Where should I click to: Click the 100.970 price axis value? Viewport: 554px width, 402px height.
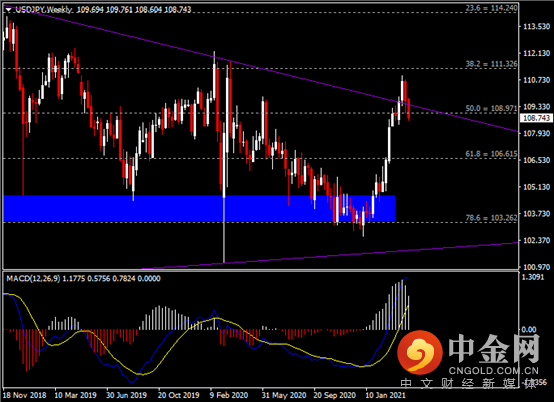536,267
